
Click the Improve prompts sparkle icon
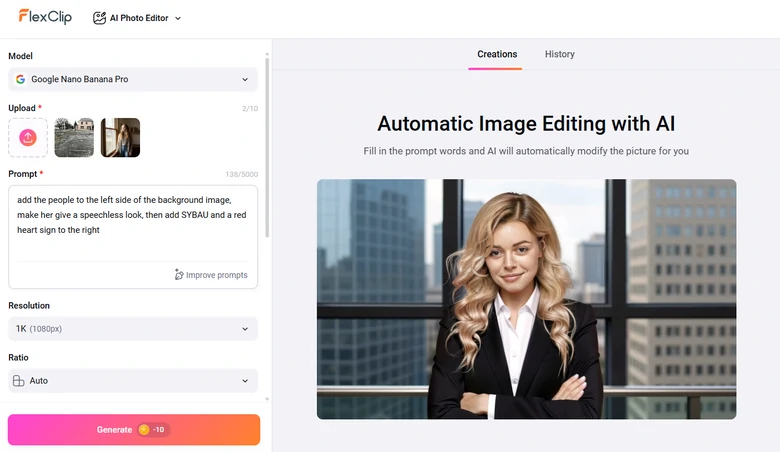pyautogui.click(x=179, y=275)
